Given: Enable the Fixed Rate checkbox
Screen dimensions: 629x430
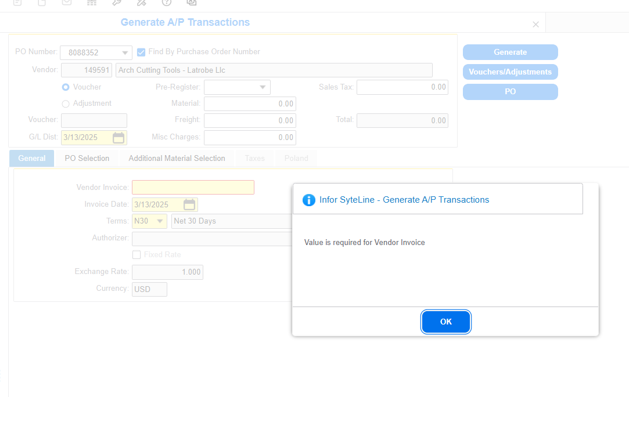Looking at the screenshot, I should pyautogui.click(x=137, y=255).
